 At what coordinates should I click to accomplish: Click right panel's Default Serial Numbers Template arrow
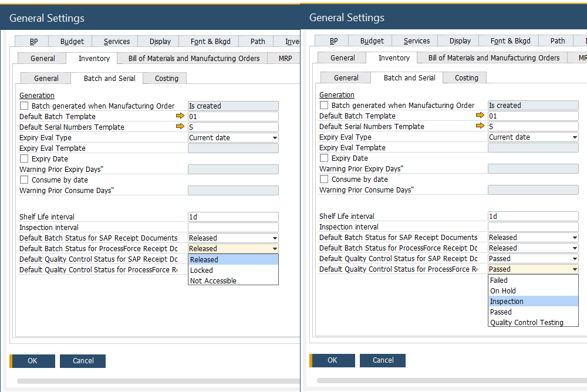(x=480, y=126)
